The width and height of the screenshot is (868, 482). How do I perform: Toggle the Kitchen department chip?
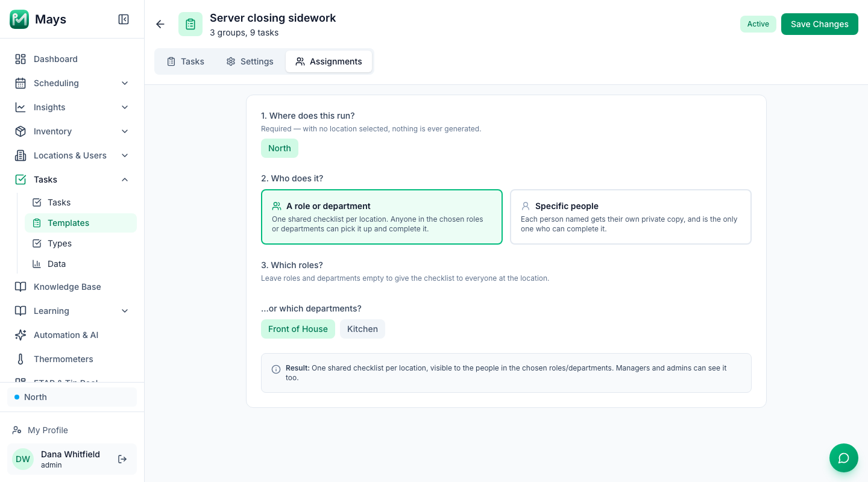[362, 329]
